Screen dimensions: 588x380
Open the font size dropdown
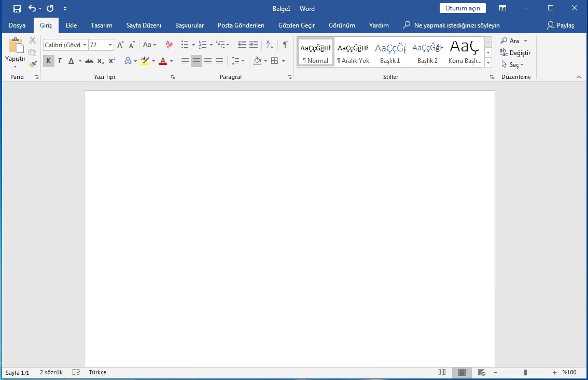(110, 45)
